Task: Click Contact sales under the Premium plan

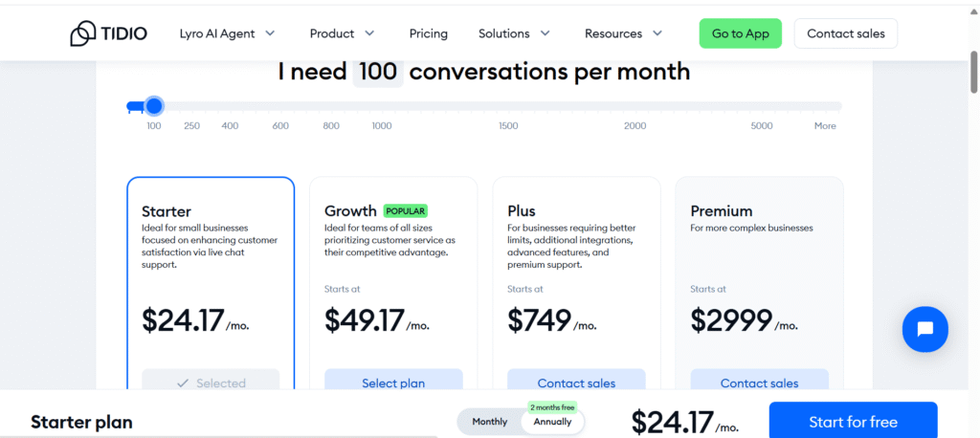Action: tap(759, 383)
